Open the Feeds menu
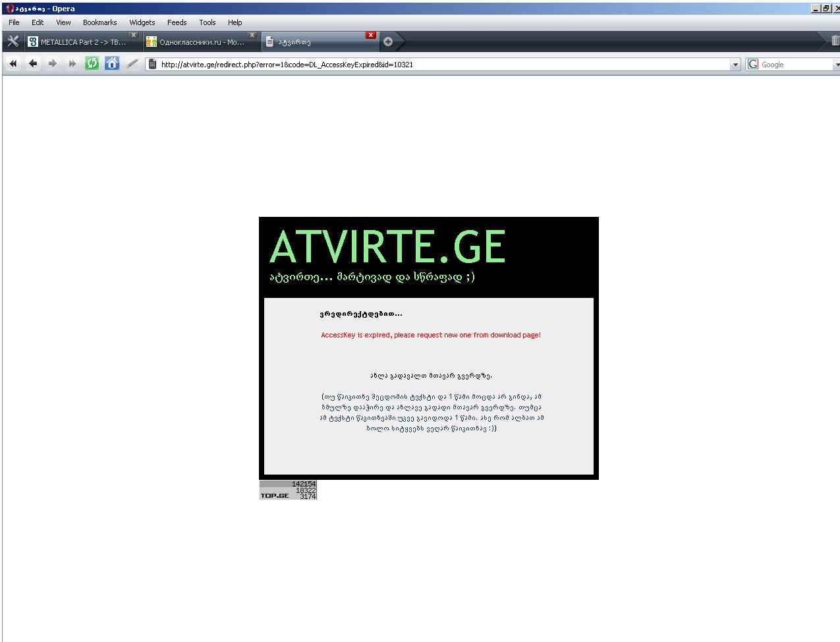 (x=177, y=22)
